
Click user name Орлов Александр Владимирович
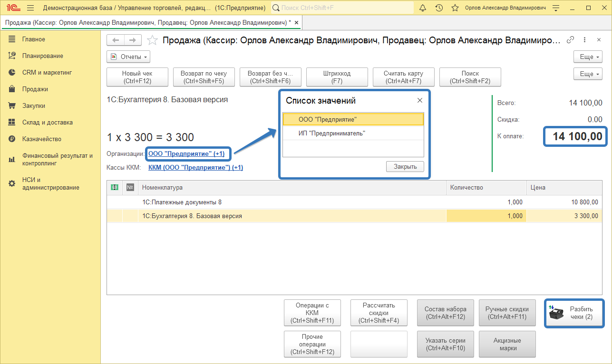click(x=505, y=8)
